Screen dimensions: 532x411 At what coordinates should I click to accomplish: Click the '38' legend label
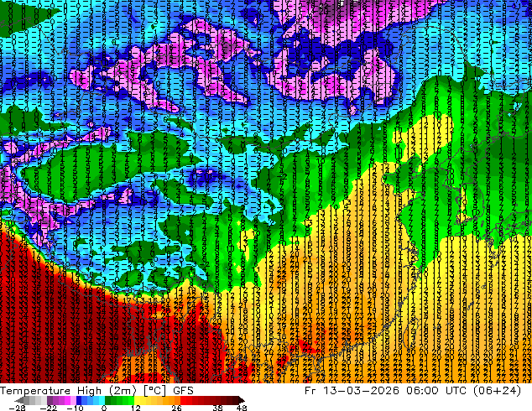pyautogui.click(x=217, y=408)
